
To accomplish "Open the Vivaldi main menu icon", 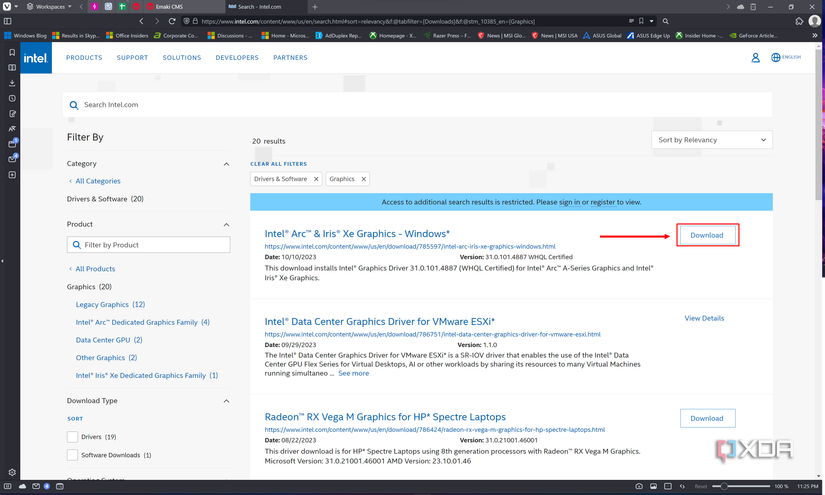I will click(x=7, y=6).
